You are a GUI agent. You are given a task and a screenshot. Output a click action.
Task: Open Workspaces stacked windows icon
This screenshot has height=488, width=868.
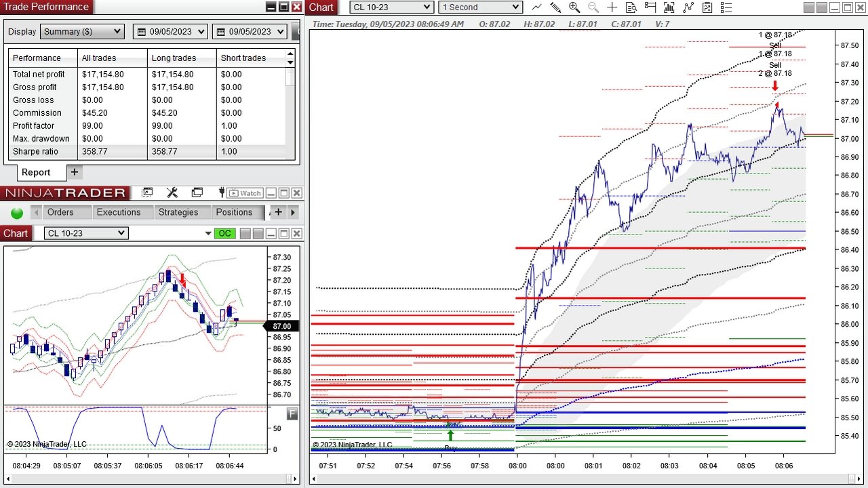tap(197, 193)
